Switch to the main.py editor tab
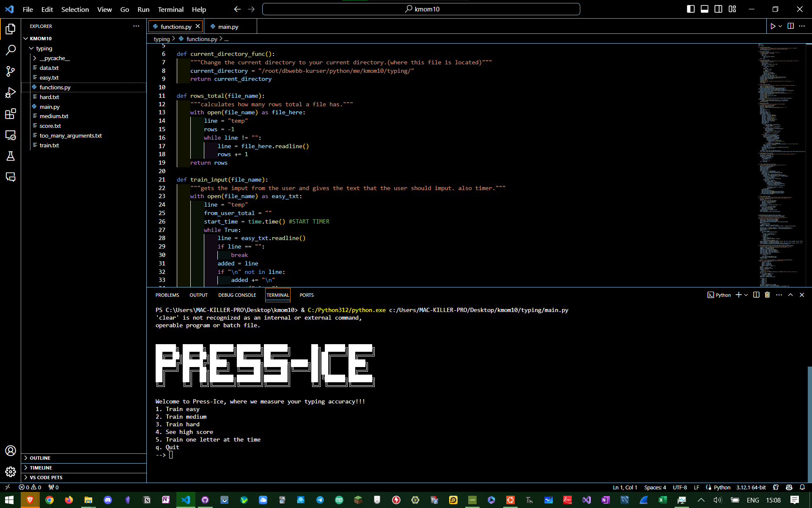 [x=228, y=27]
